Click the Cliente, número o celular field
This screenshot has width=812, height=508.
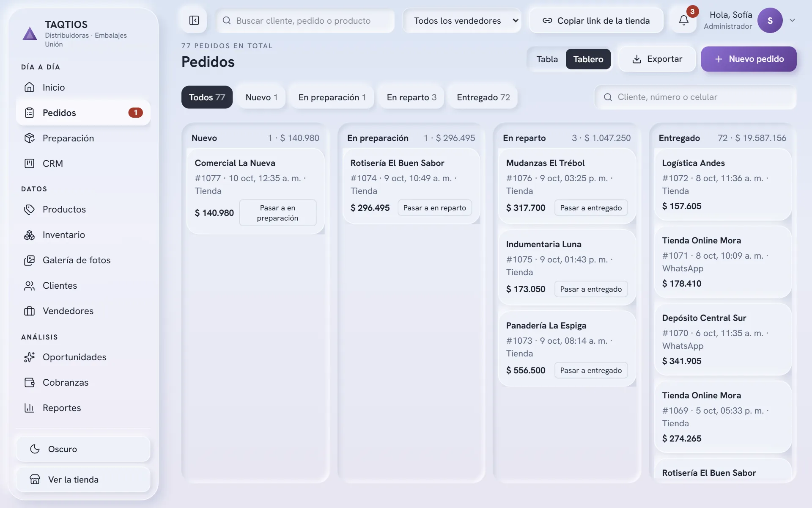pos(695,97)
